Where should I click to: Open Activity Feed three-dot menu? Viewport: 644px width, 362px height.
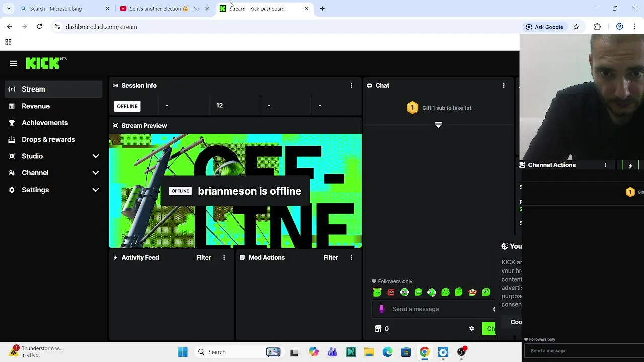(x=224, y=258)
